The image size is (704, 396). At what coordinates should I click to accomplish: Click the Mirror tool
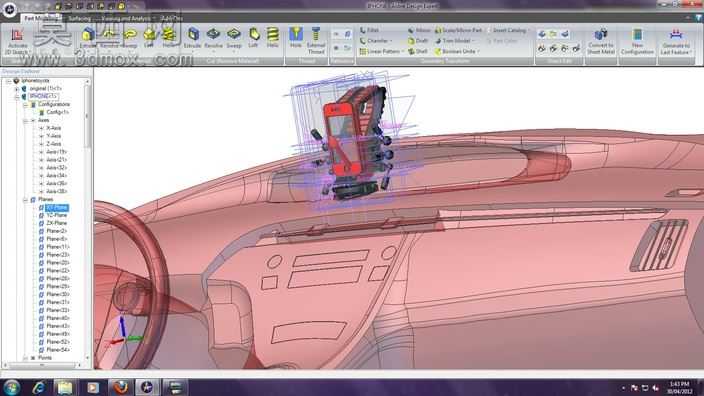(x=419, y=31)
